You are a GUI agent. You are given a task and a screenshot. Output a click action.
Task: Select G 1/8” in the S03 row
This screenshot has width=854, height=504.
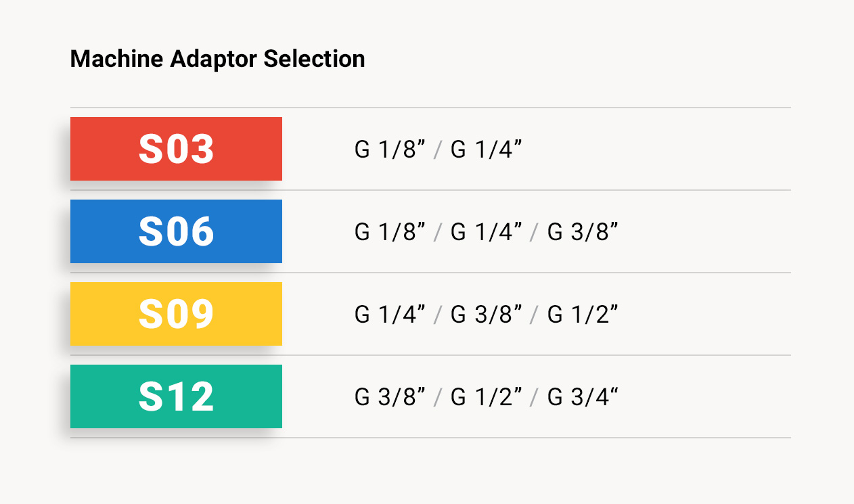click(390, 150)
